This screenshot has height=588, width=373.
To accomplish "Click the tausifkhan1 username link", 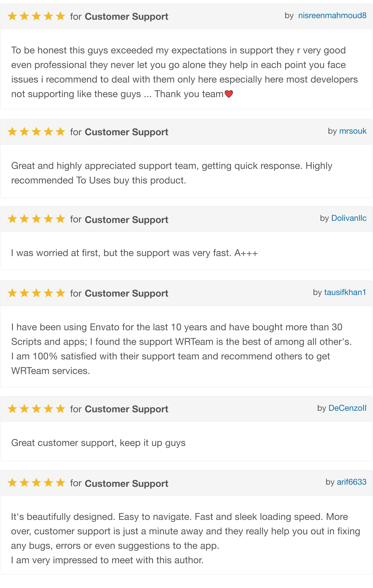I will pos(345,292).
